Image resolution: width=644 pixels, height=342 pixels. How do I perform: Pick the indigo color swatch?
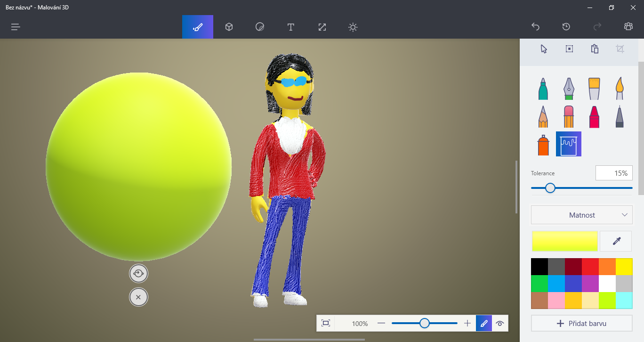click(573, 284)
